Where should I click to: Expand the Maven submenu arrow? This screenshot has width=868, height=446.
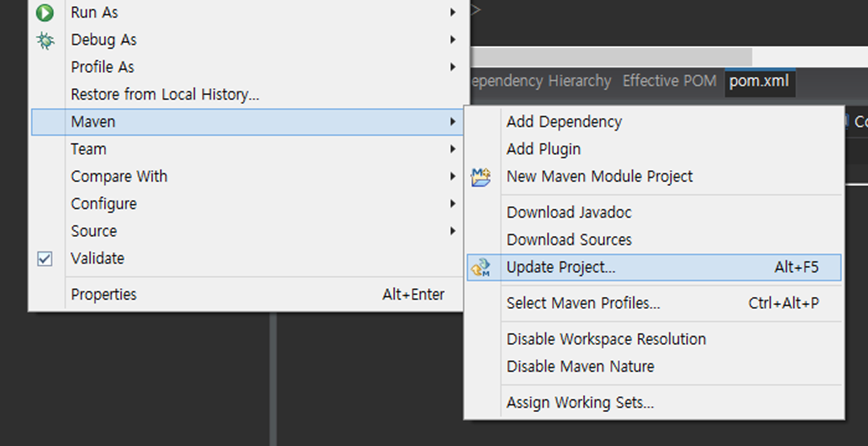[x=453, y=122]
